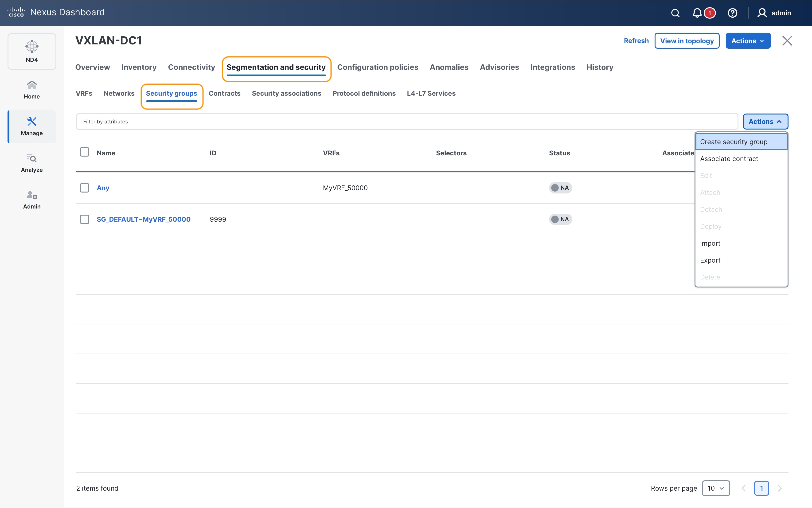Sort by Name column header
Viewport: 812px width, 508px height.
click(106, 153)
